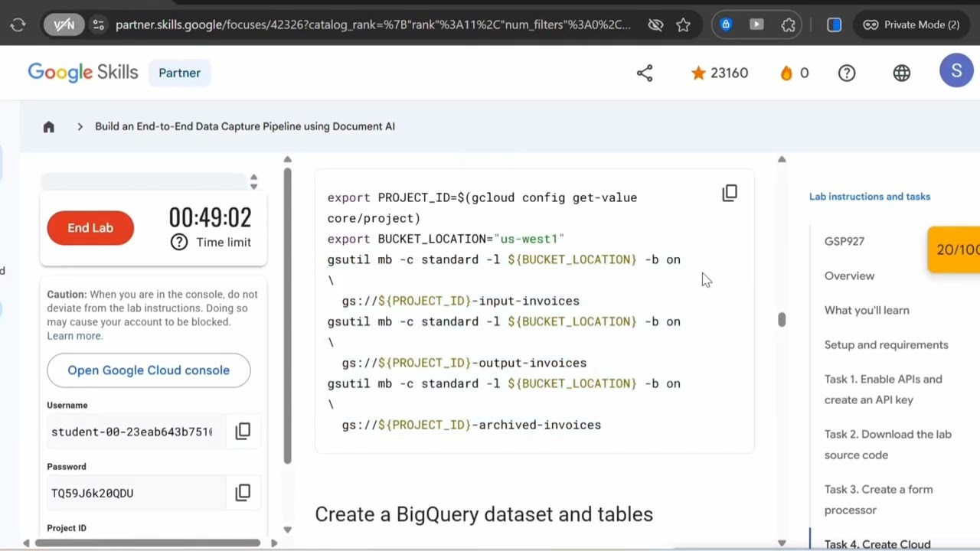Go to Task 4 Create Cloud section
Viewport: 980px width, 551px height.
coord(877,544)
